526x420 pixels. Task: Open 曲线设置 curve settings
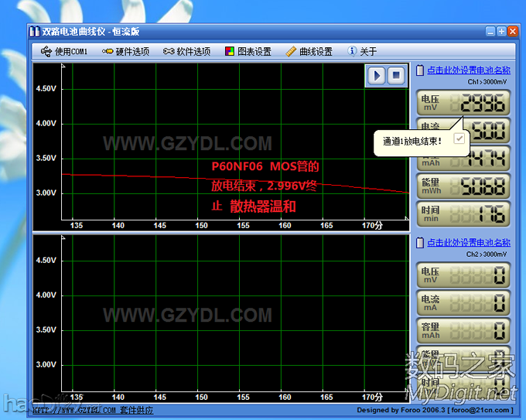309,52
